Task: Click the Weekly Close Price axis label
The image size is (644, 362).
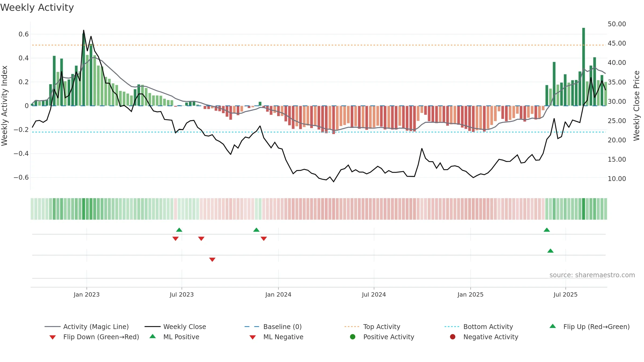Action: 636,106
